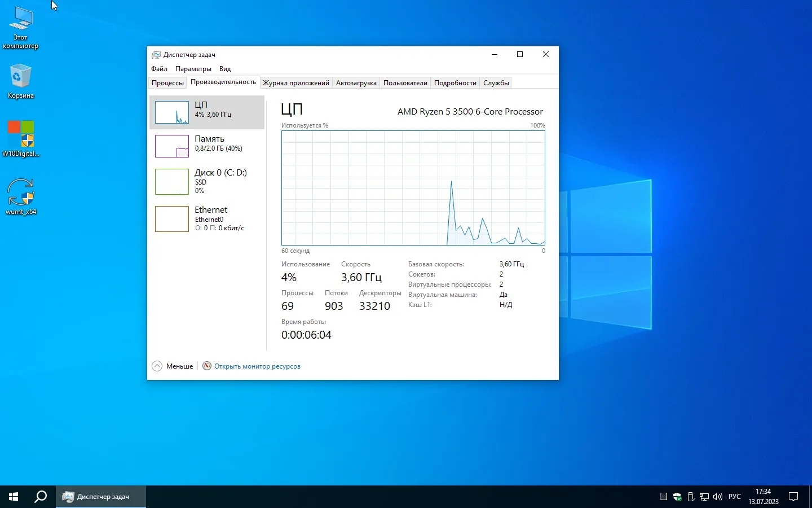Click the AMD Ryzen 5 3500 processor name

(470, 112)
